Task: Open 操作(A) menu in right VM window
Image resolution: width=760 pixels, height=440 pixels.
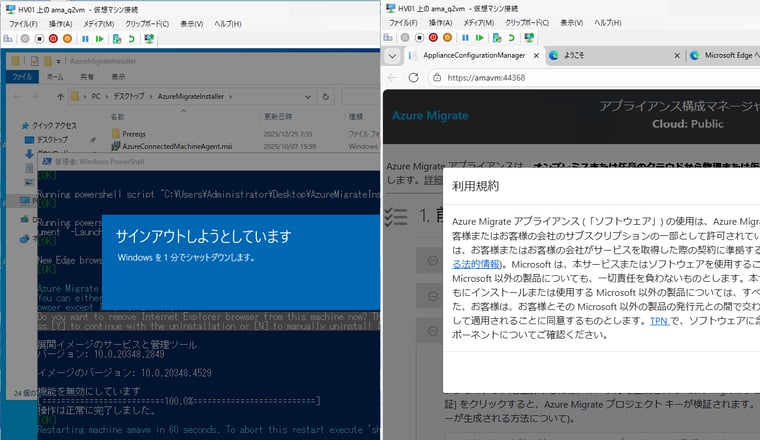Action: point(441,23)
